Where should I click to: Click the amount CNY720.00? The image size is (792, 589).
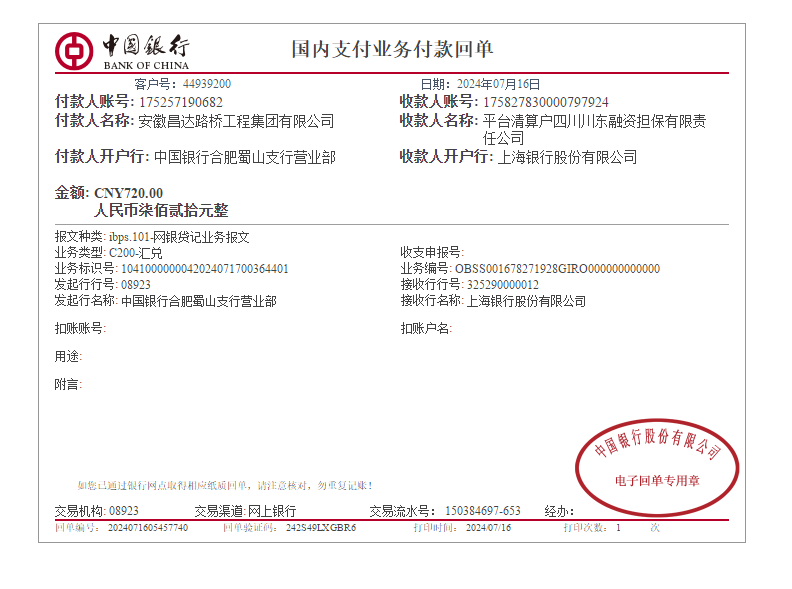(128, 193)
